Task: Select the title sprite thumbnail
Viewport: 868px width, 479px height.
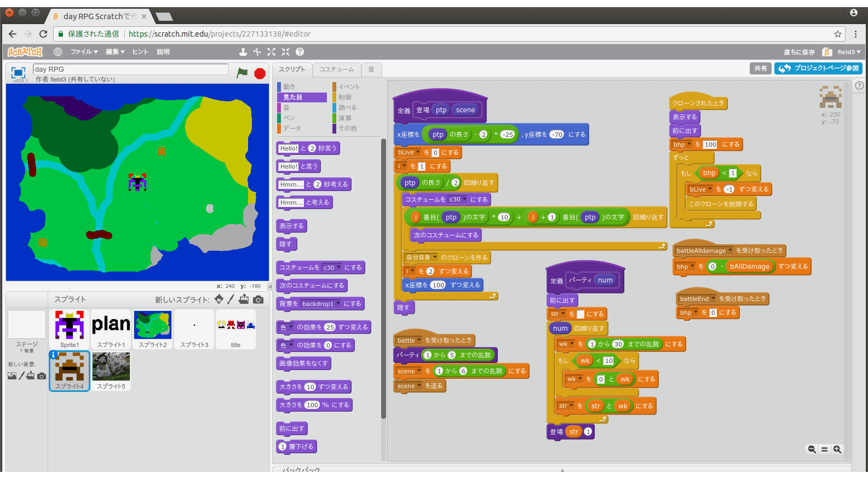Action: pyautogui.click(x=235, y=329)
